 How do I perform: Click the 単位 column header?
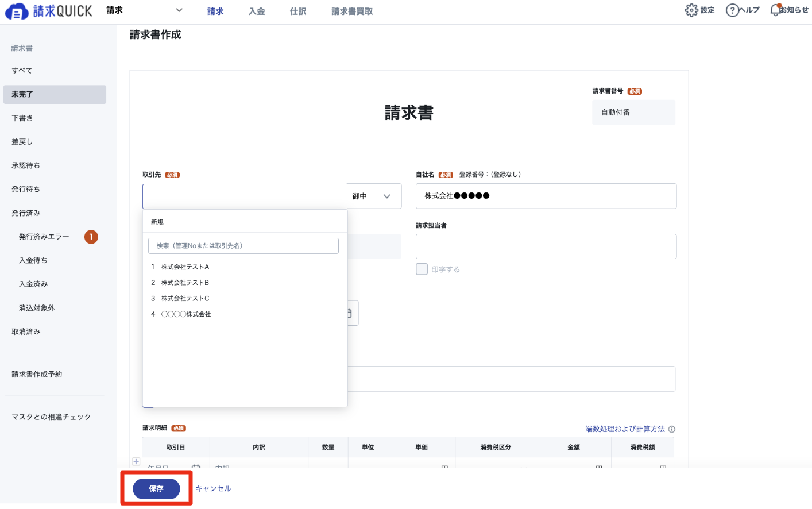click(368, 447)
